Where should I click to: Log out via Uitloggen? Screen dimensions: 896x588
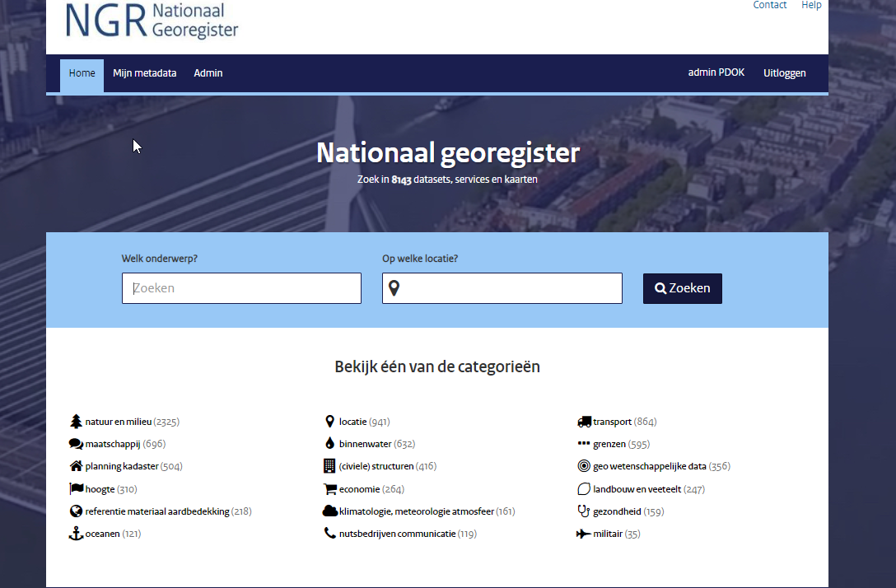[785, 73]
